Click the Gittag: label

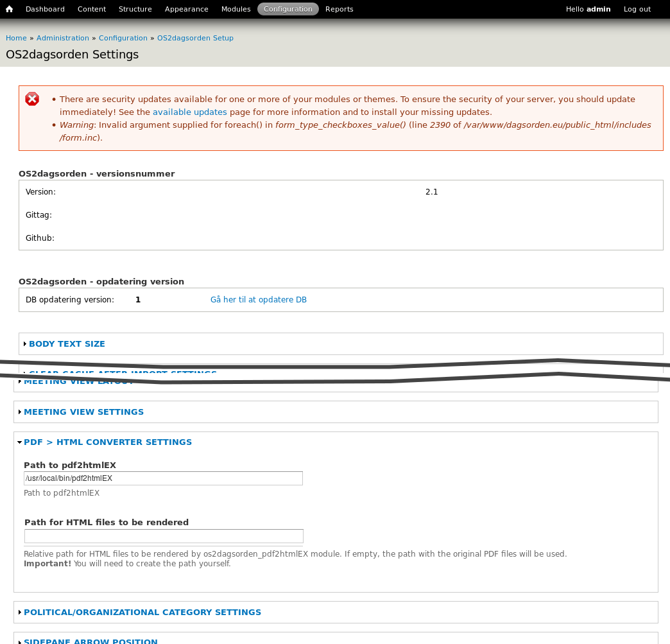point(39,215)
